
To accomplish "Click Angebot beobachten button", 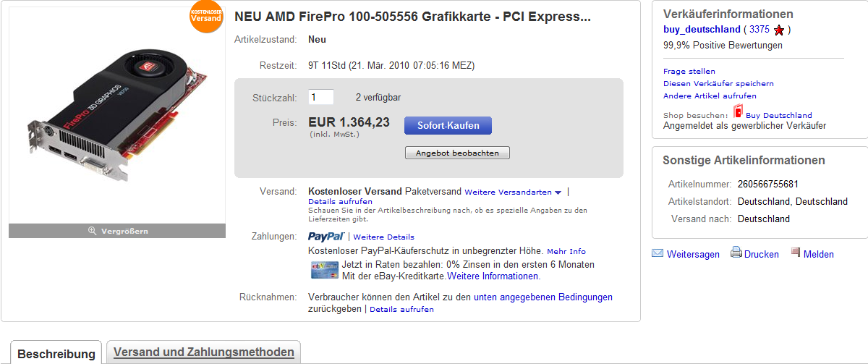I will click(458, 153).
